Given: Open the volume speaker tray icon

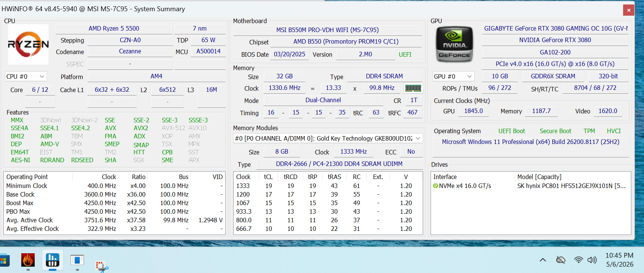Looking at the screenshot, I should click(x=592, y=260).
